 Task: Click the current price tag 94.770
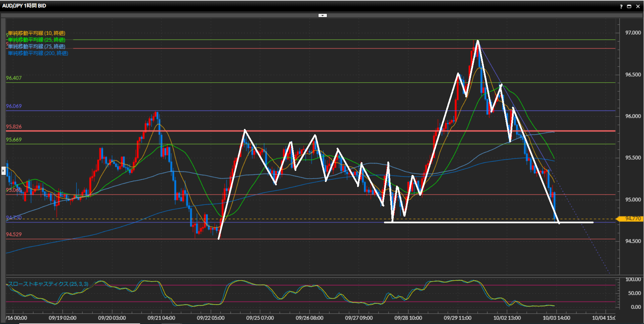point(633,219)
